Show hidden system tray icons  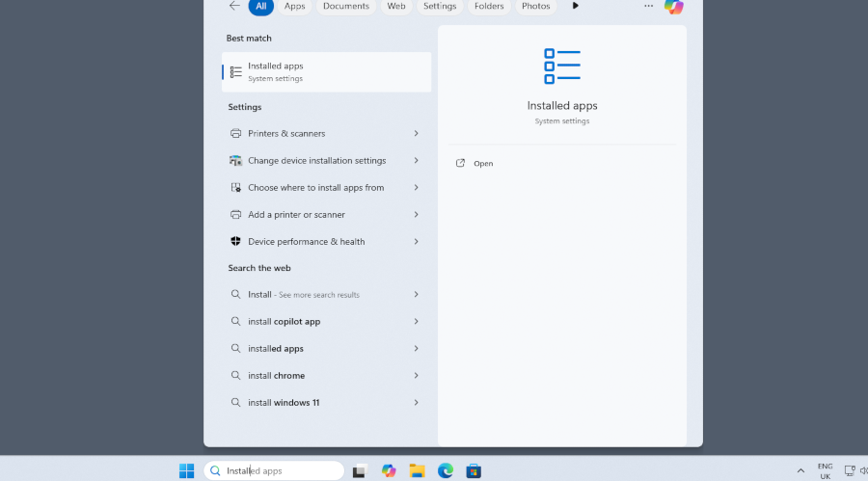pyautogui.click(x=800, y=471)
